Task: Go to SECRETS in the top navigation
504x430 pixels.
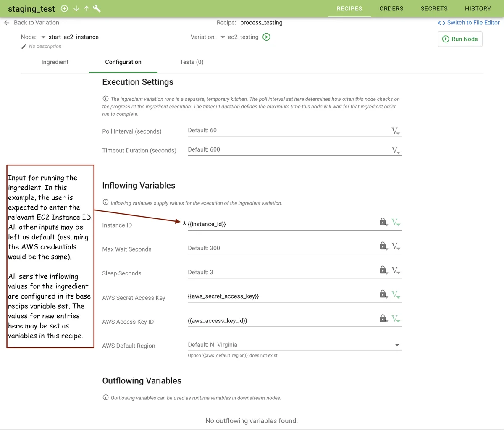Action: pos(434,8)
